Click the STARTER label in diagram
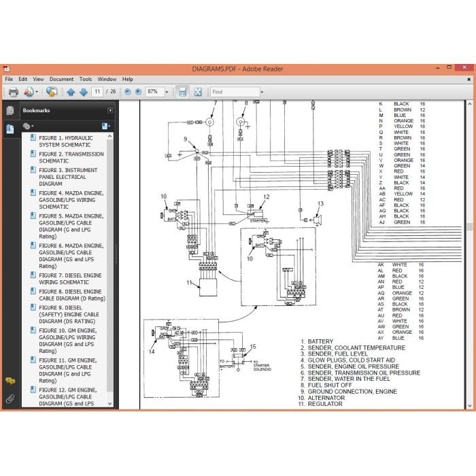The width and height of the screenshot is (476, 476). (258, 221)
